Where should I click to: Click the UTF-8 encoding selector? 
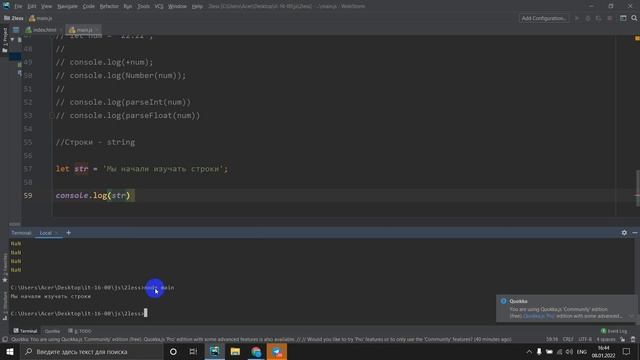tap(585, 339)
